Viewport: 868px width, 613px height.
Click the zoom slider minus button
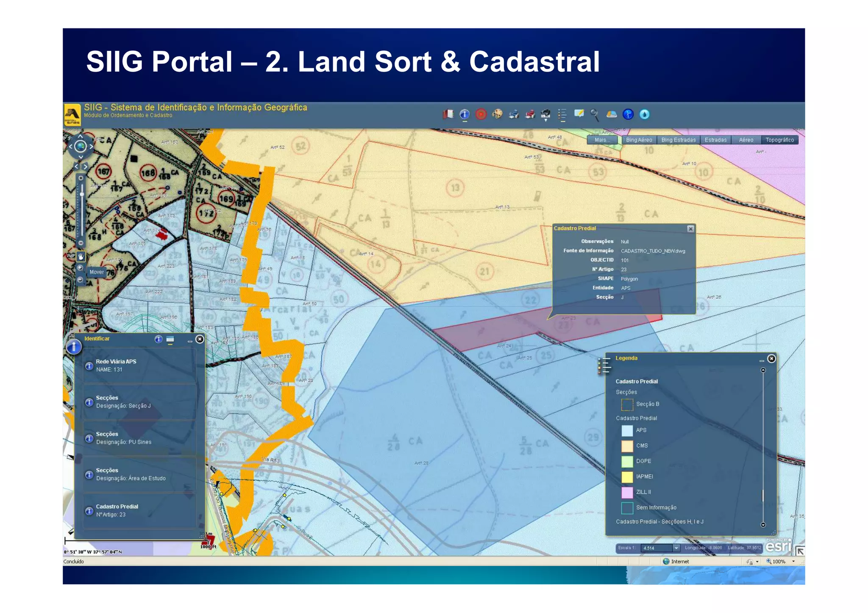[81, 243]
